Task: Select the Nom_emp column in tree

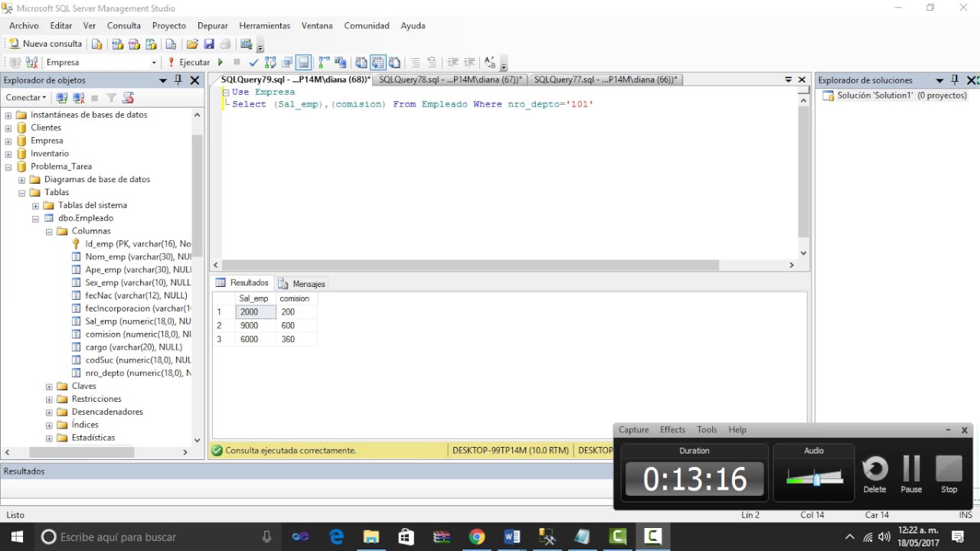Action: click(138, 257)
